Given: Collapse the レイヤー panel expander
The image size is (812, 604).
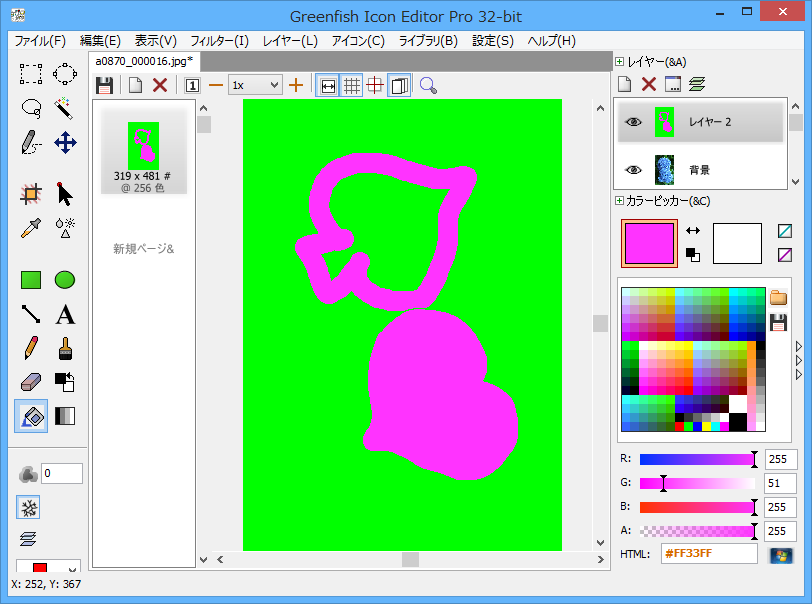Looking at the screenshot, I should point(619,62).
